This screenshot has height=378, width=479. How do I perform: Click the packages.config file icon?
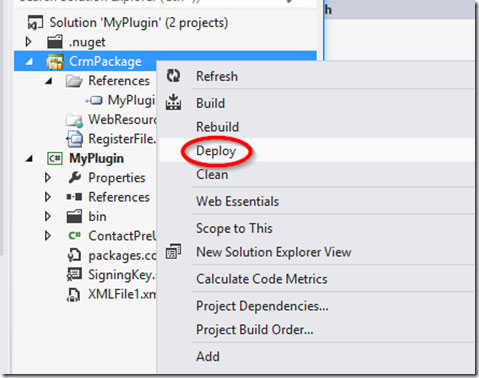click(x=74, y=255)
